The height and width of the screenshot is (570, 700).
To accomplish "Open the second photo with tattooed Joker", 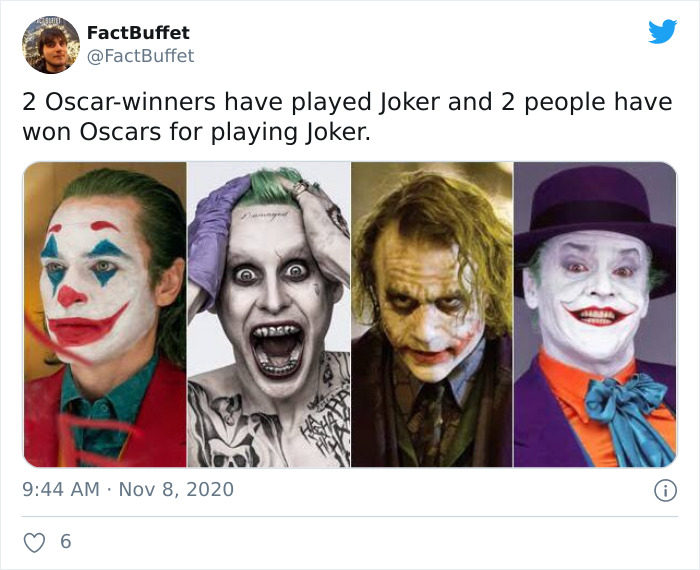I will pos(268,314).
